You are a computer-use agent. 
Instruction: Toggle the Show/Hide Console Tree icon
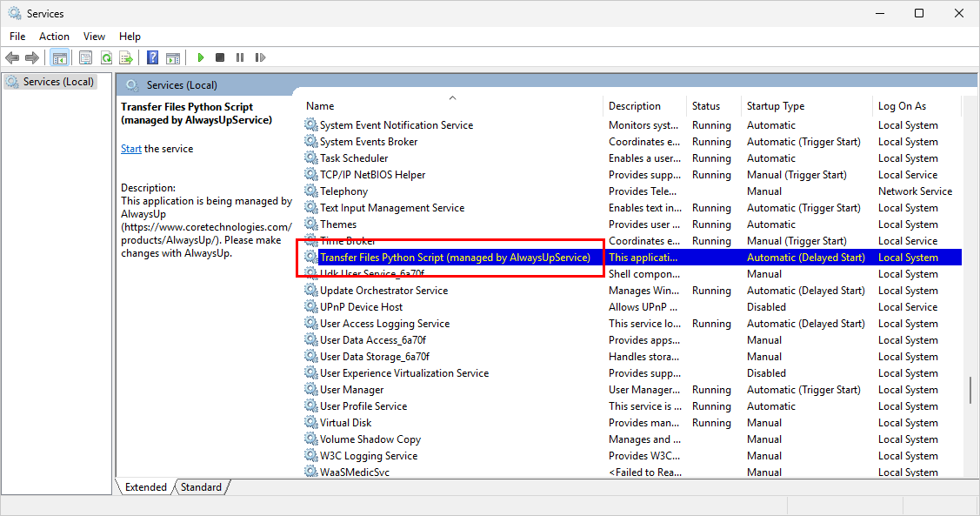[59, 57]
